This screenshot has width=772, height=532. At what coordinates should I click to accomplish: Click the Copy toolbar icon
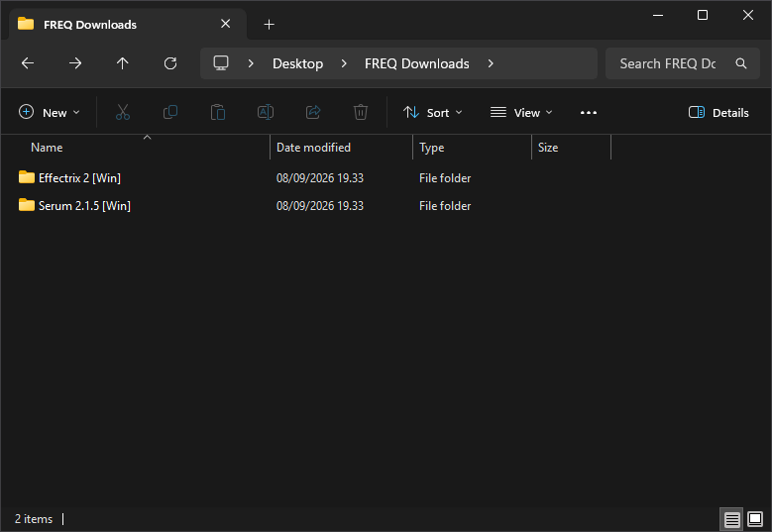point(170,112)
